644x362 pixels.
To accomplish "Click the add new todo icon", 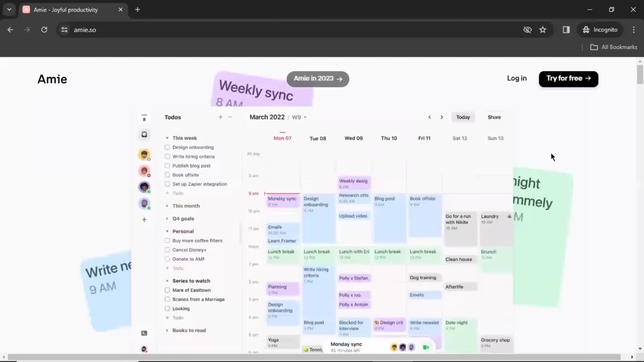I will (x=220, y=117).
